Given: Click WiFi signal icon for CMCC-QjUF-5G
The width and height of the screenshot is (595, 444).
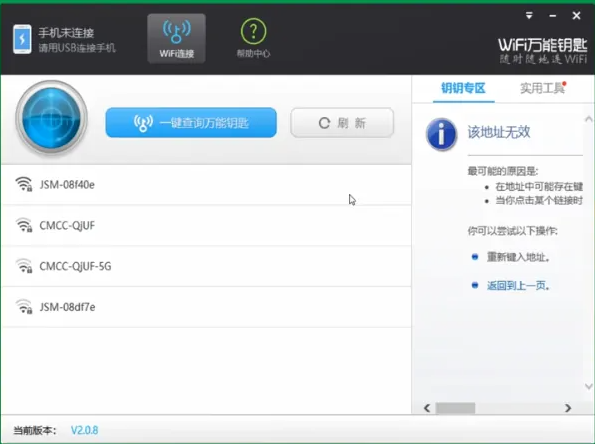Looking at the screenshot, I should pyautogui.click(x=24, y=266).
